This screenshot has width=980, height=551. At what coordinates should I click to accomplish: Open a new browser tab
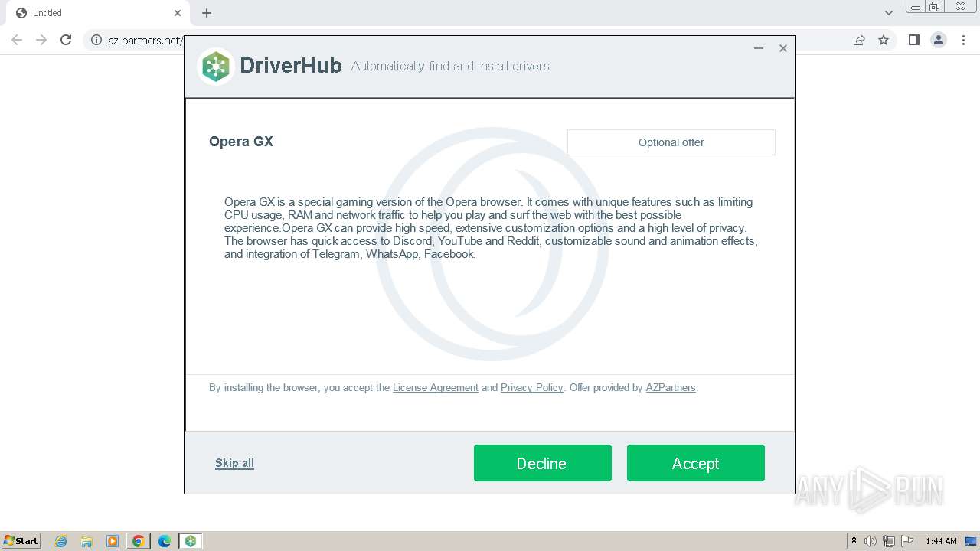click(x=207, y=13)
